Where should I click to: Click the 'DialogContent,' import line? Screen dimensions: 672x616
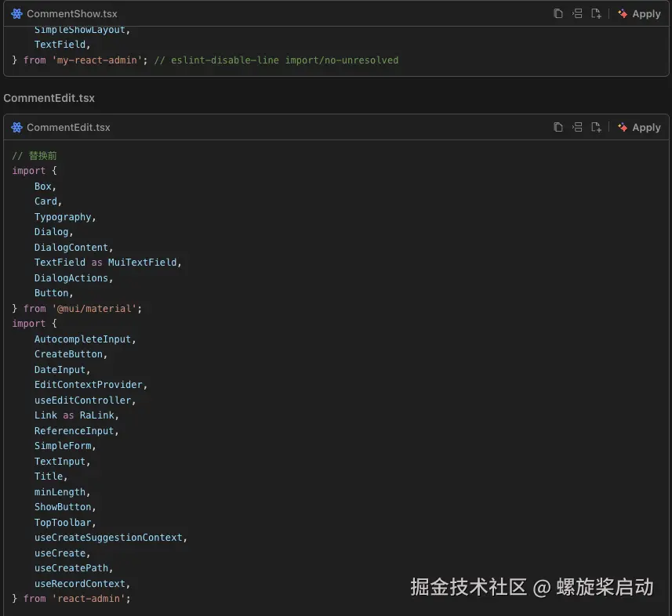click(x=74, y=247)
